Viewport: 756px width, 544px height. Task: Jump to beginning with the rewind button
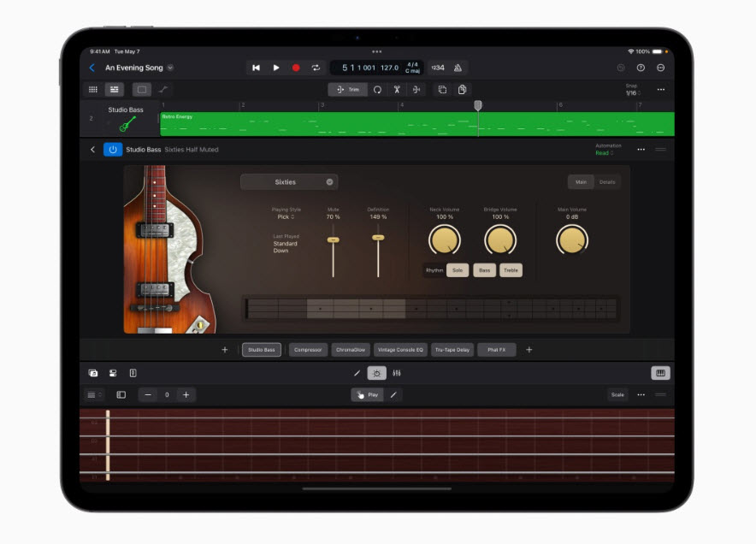(256, 68)
